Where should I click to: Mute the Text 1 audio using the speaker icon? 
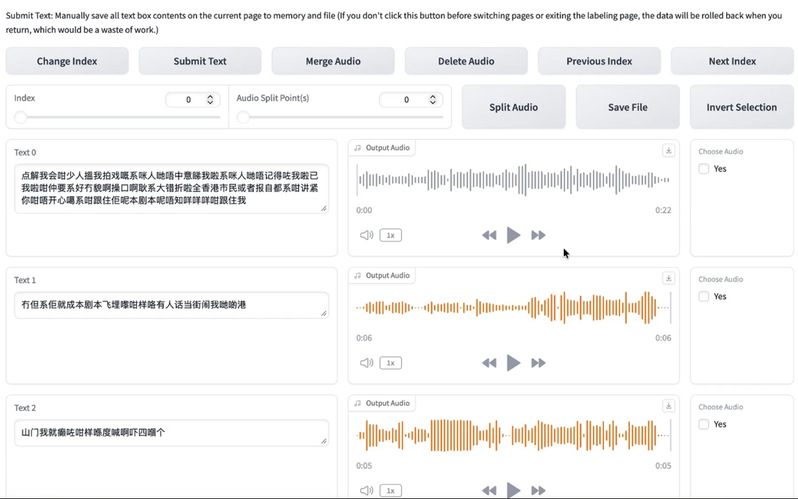[366, 363]
